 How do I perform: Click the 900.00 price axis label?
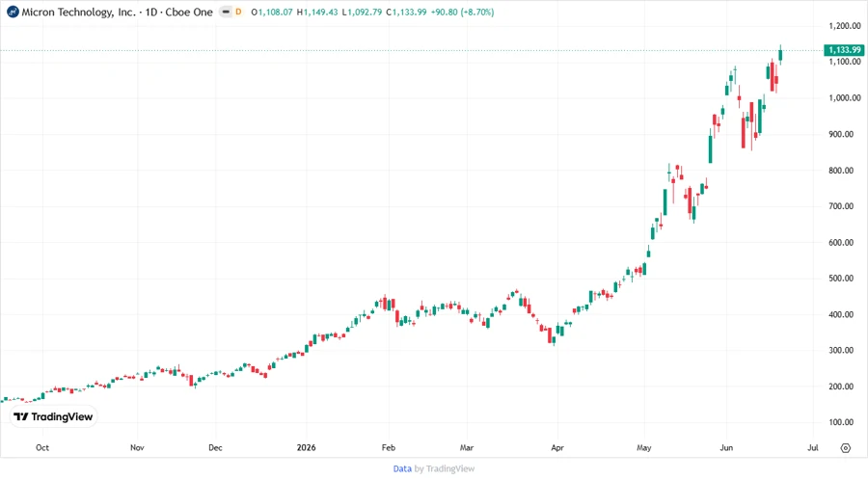(841, 134)
